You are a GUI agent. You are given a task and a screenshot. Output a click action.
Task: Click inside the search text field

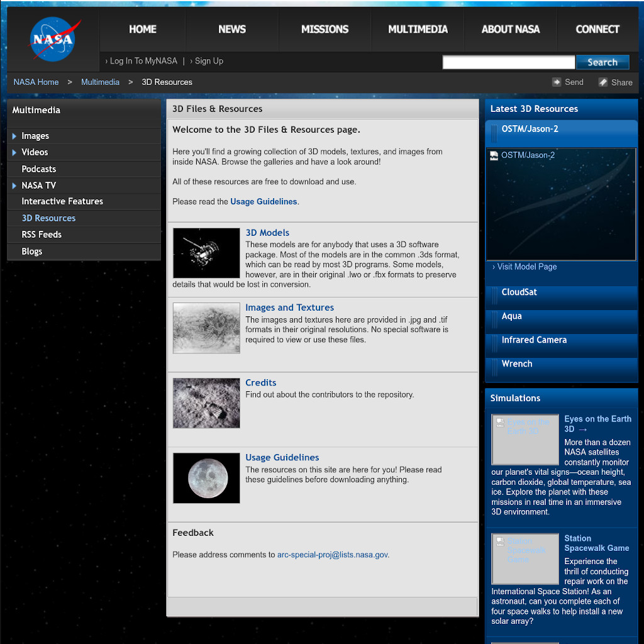[508, 62]
